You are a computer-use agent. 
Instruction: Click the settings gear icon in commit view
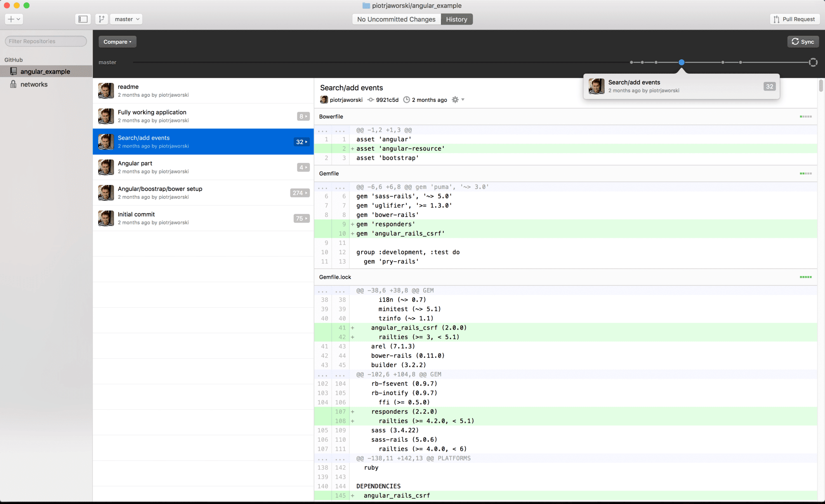coord(456,99)
